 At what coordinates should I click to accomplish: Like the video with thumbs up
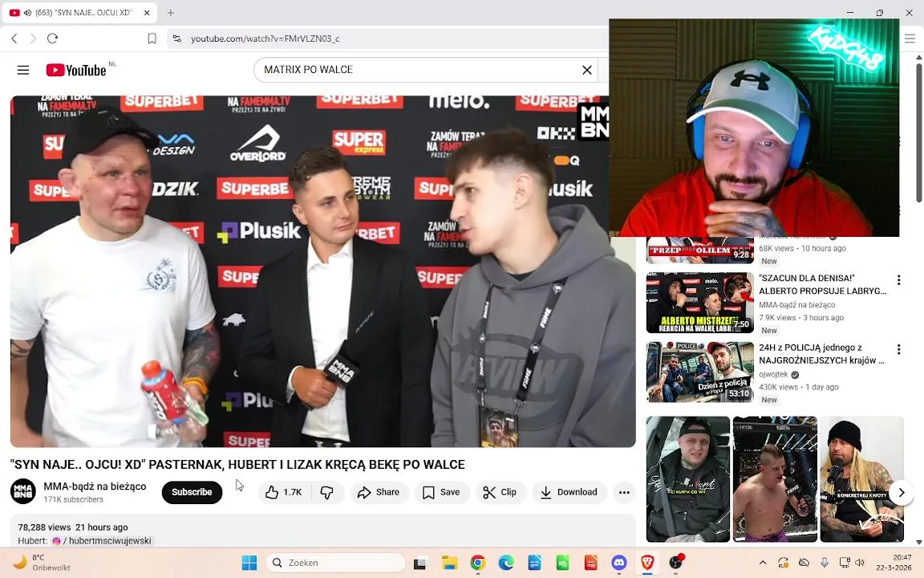tap(283, 492)
